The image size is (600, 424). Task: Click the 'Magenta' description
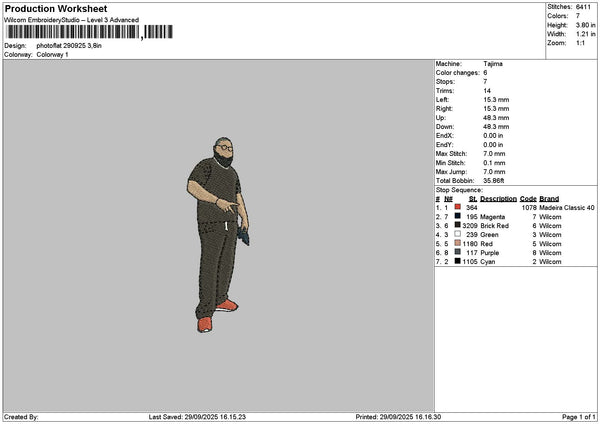point(492,217)
